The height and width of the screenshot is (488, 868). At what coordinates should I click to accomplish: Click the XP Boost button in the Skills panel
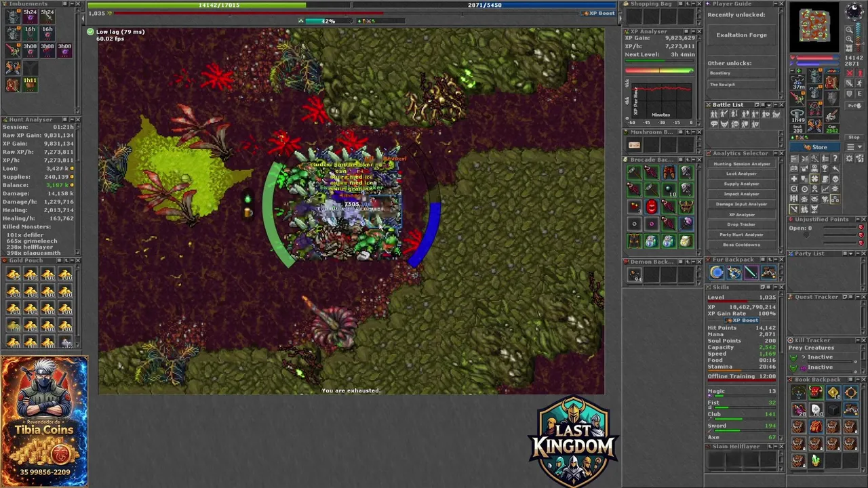pyautogui.click(x=742, y=320)
